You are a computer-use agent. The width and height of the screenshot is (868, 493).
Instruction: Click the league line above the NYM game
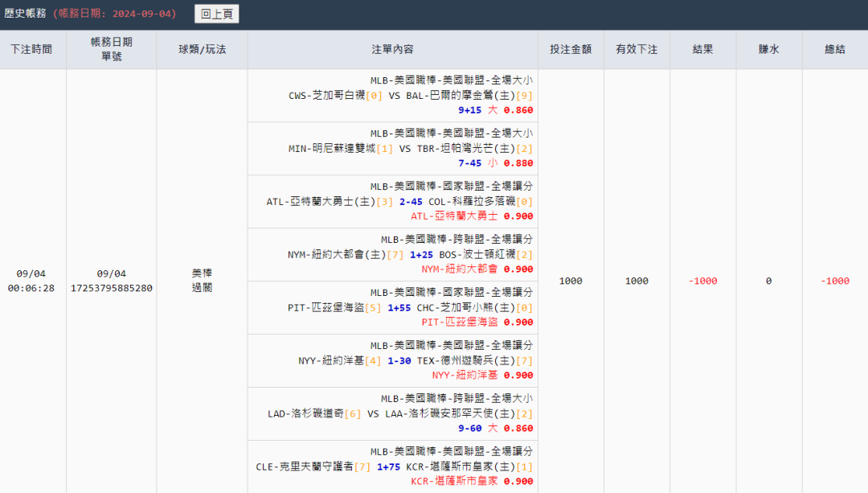point(457,240)
